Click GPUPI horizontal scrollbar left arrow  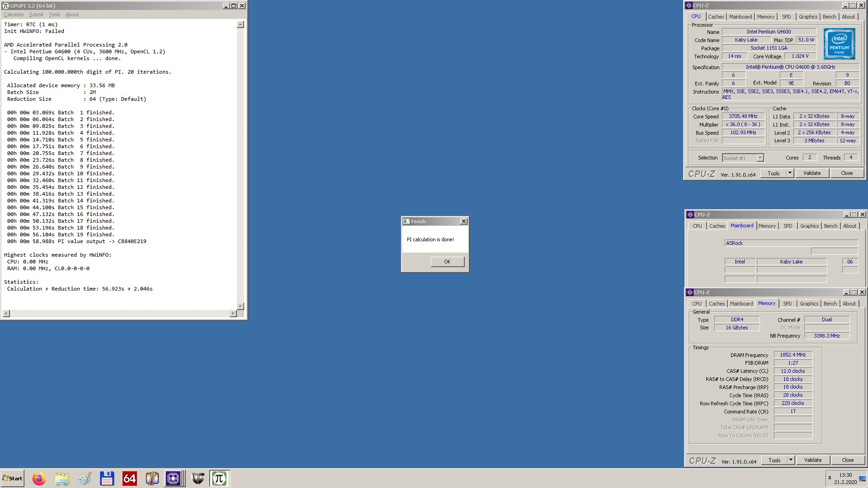6,314
